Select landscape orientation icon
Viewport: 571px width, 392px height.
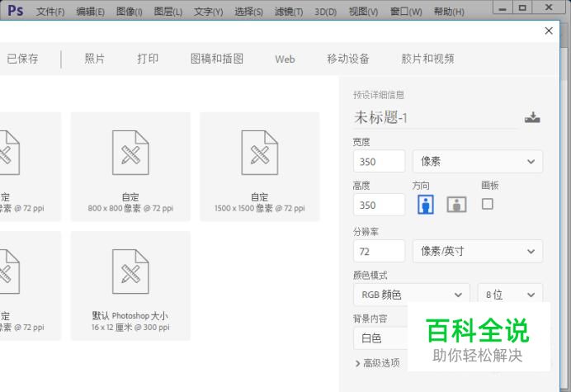tap(456, 204)
